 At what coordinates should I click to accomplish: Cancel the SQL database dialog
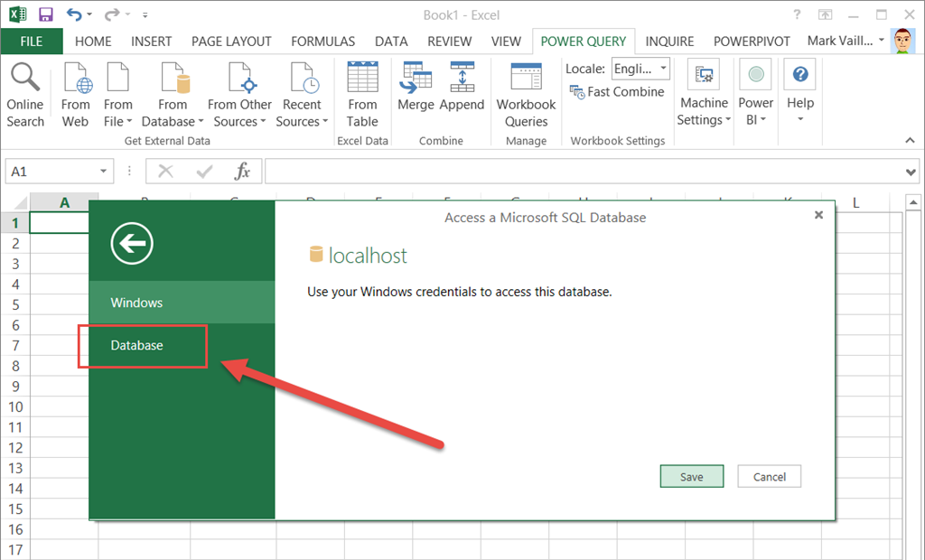[x=769, y=476]
